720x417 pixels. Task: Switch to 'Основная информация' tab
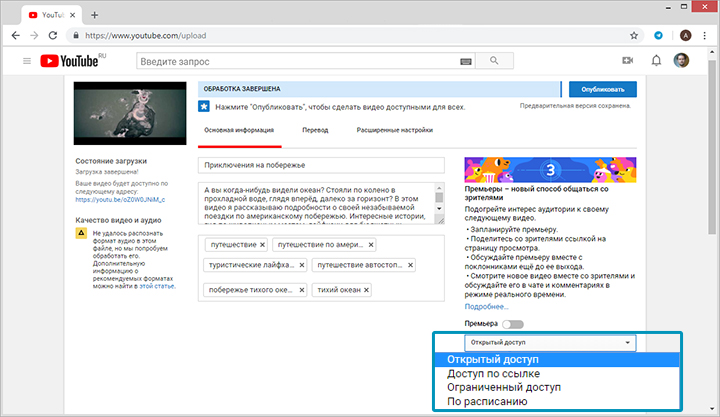239,130
